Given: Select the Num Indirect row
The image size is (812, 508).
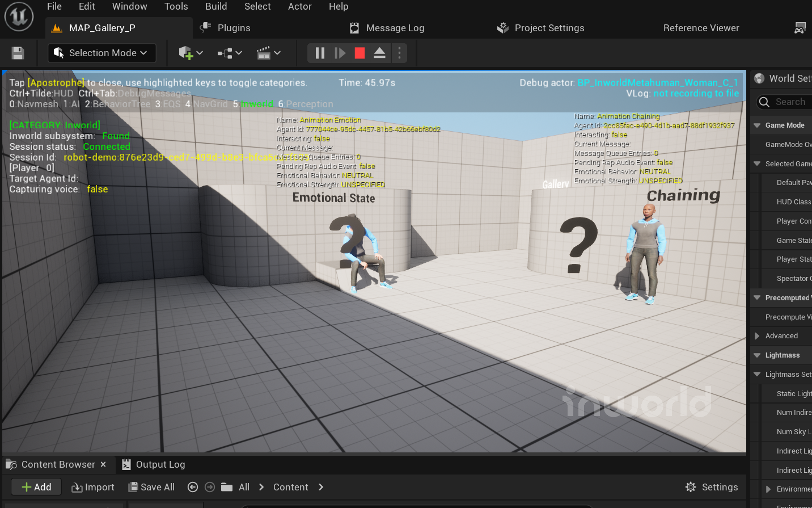Looking at the screenshot, I should click(785, 413).
